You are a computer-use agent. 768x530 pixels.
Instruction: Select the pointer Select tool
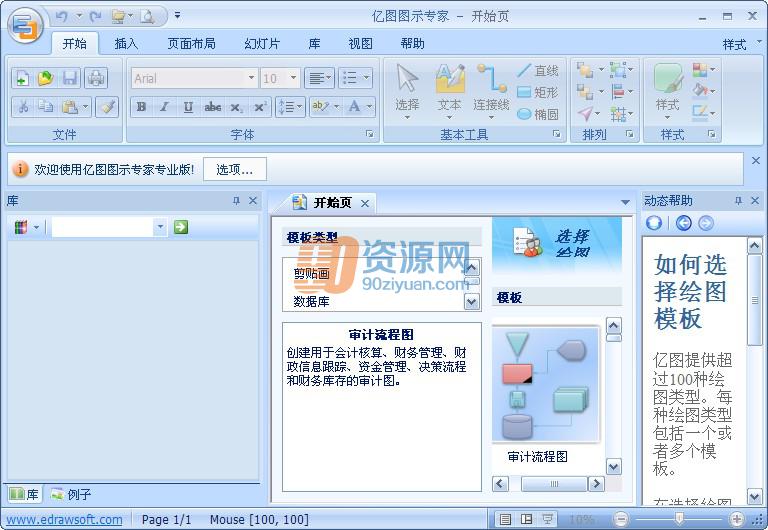pos(407,92)
